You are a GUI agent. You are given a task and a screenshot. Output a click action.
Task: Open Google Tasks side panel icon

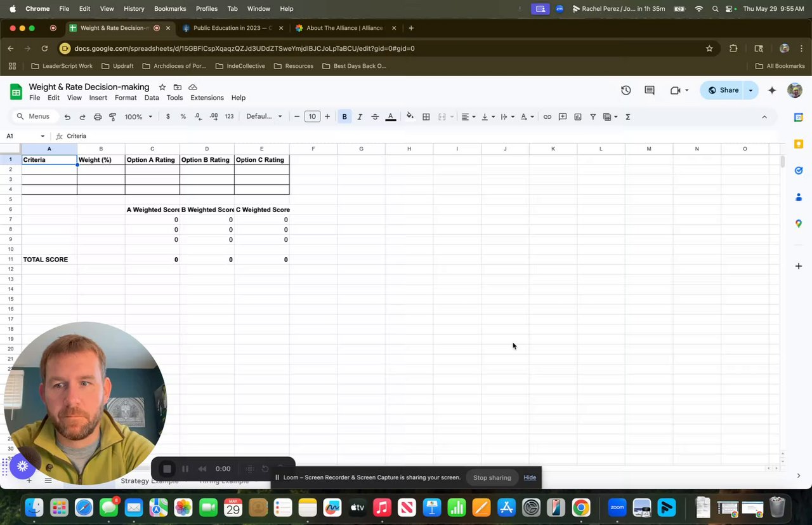click(x=799, y=171)
